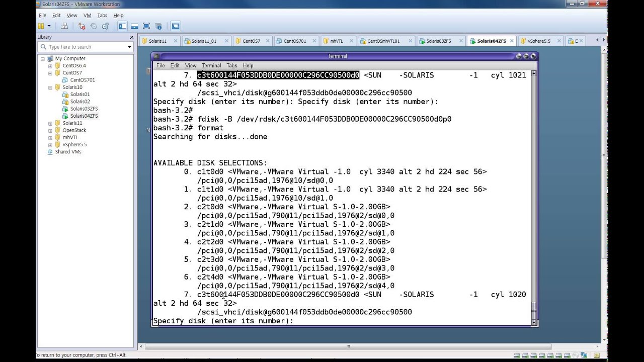The width and height of the screenshot is (644, 362).
Task: Expand the CentOS6.4 folder
Action: [x=50, y=66]
